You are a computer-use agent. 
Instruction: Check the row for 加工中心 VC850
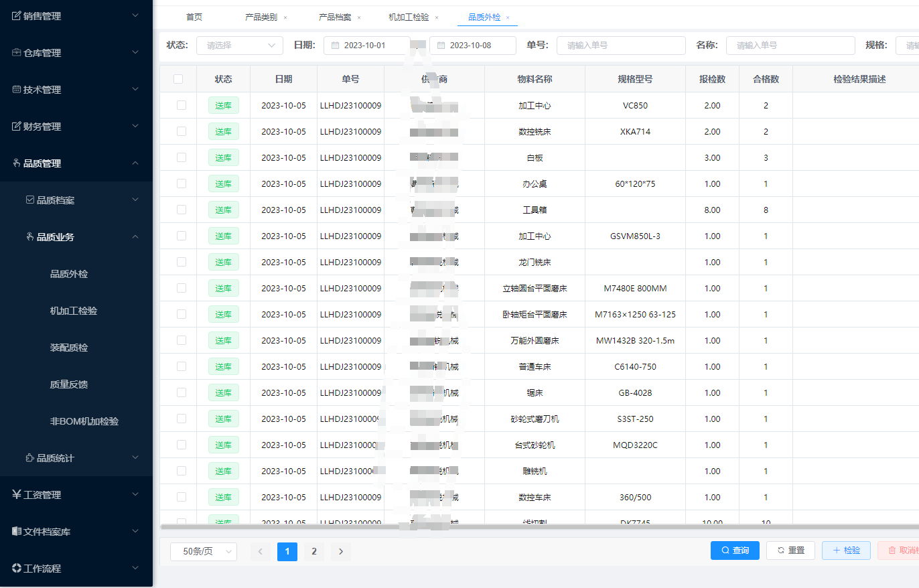pos(182,105)
